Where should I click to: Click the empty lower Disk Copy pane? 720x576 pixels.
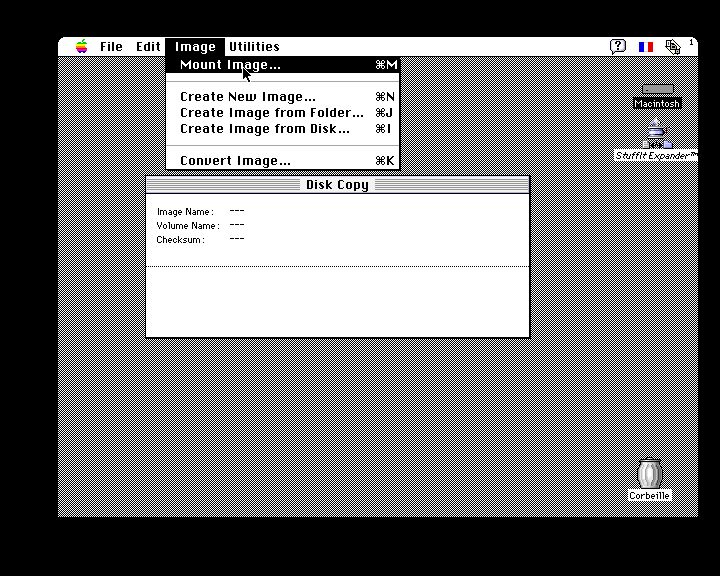337,301
